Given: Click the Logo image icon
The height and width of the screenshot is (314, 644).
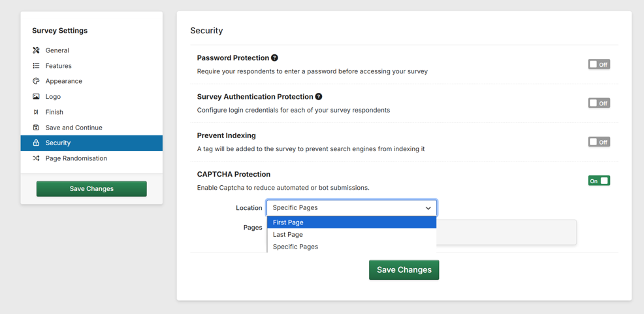Looking at the screenshot, I should tap(36, 97).
